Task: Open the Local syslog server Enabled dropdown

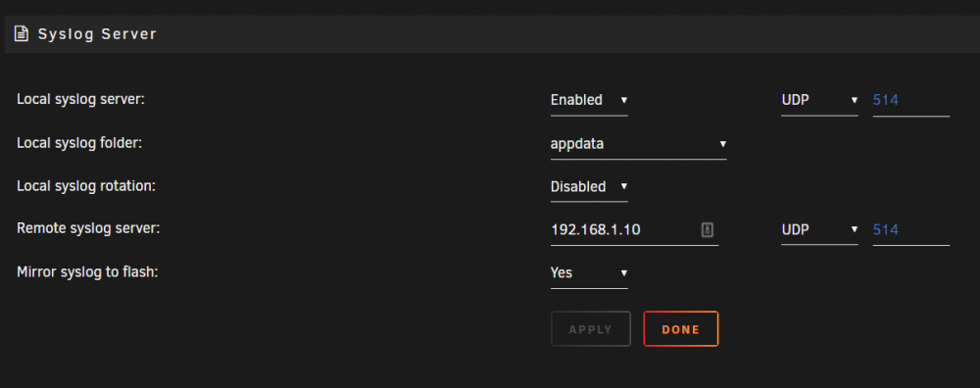Action: pos(589,100)
